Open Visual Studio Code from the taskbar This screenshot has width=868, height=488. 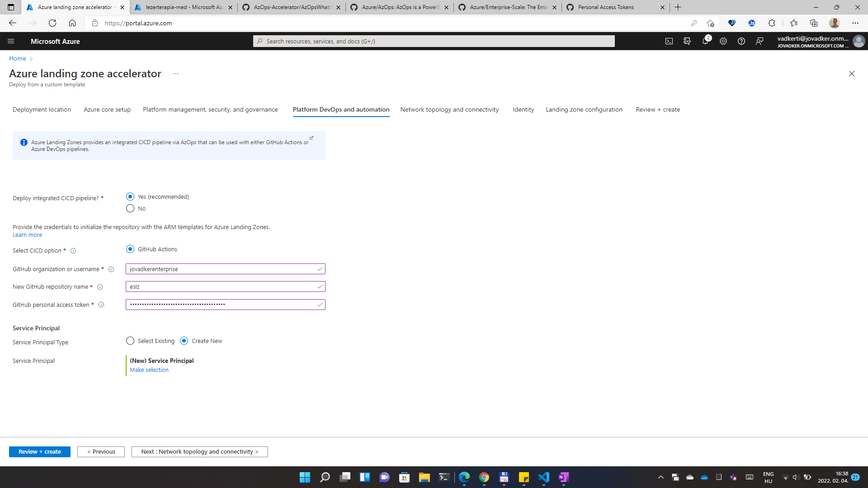click(x=544, y=477)
